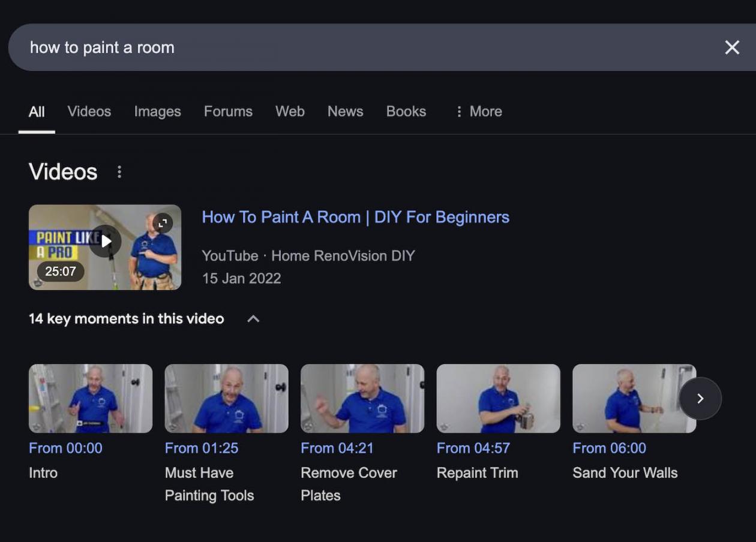Play the main video thumbnail
Screen dimensions: 756x542
tap(106, 241)
